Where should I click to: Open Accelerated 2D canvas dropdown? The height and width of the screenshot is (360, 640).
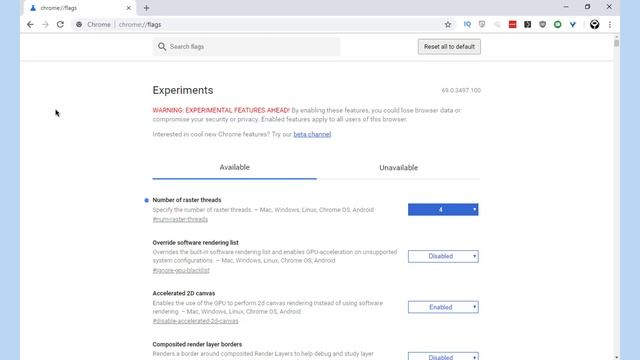coord(443,307)
